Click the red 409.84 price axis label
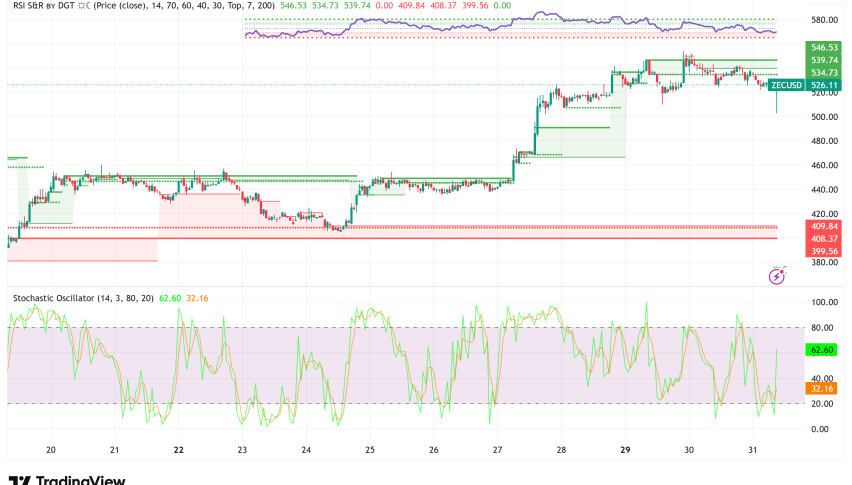852x485 pixels. [824, 227]
